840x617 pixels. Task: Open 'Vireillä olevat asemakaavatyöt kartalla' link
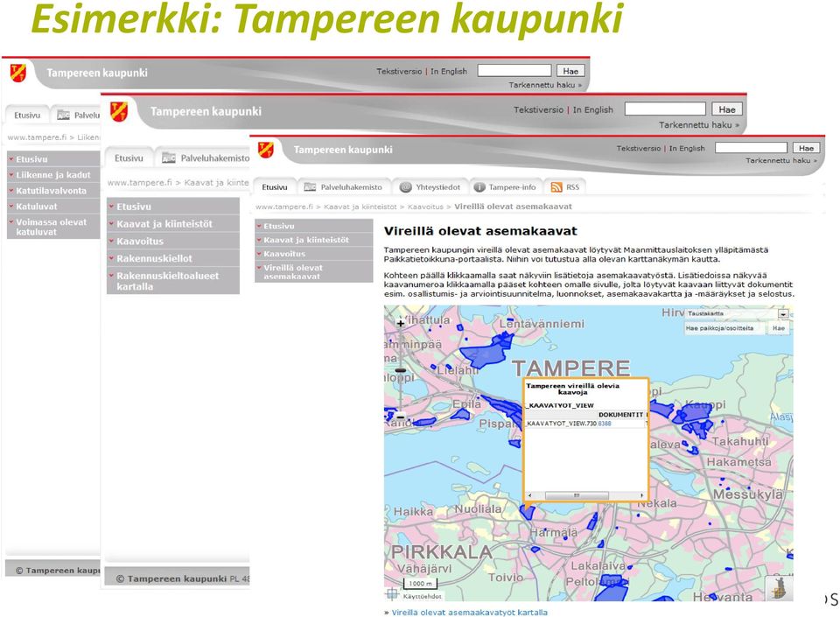[469, 612]
